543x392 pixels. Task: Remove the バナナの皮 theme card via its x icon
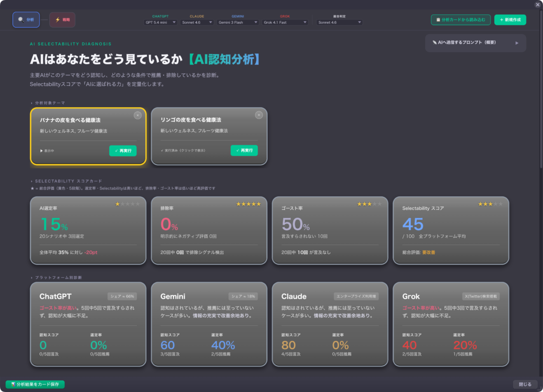coord(137,115)
